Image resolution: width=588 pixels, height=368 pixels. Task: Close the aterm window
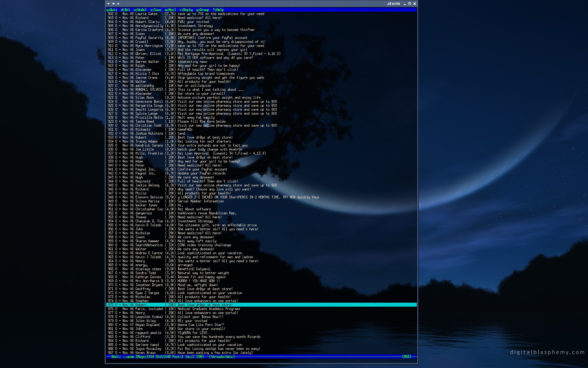(x=415, y=4)
